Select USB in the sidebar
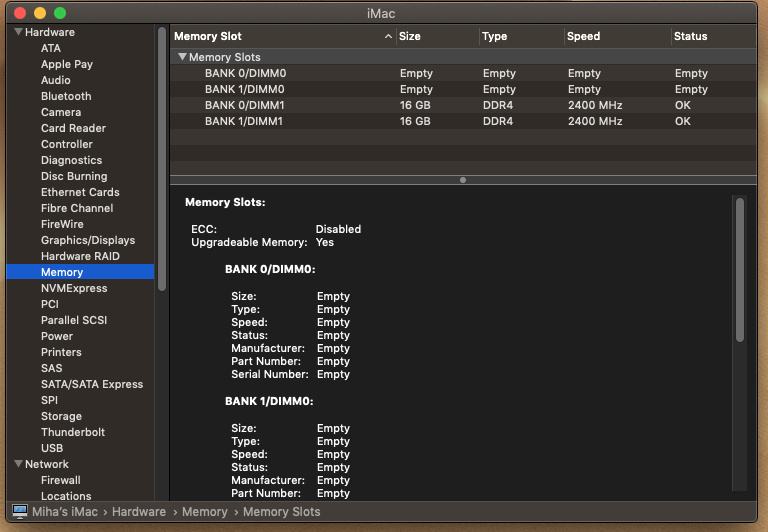768x532 pixels. pyautogui.click(x=52, y=448)
